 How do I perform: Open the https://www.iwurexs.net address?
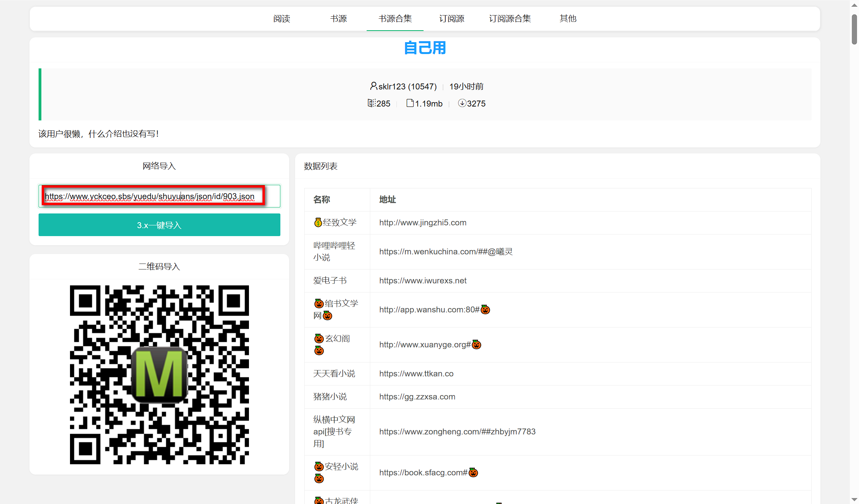point(423,281)
